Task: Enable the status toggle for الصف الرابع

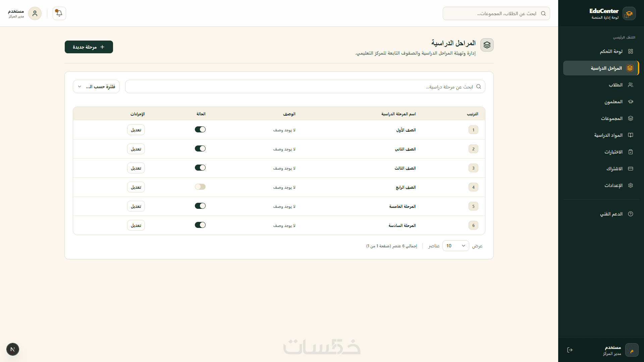Action: pos(200,187)
